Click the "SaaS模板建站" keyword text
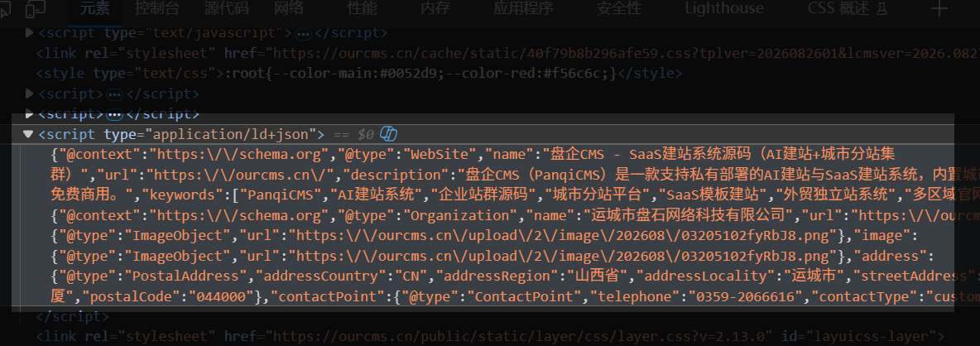980x346 pixels. [712, 195]
